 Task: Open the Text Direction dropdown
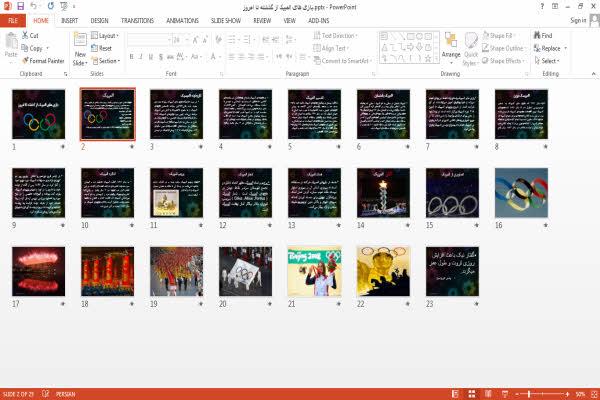335,36
